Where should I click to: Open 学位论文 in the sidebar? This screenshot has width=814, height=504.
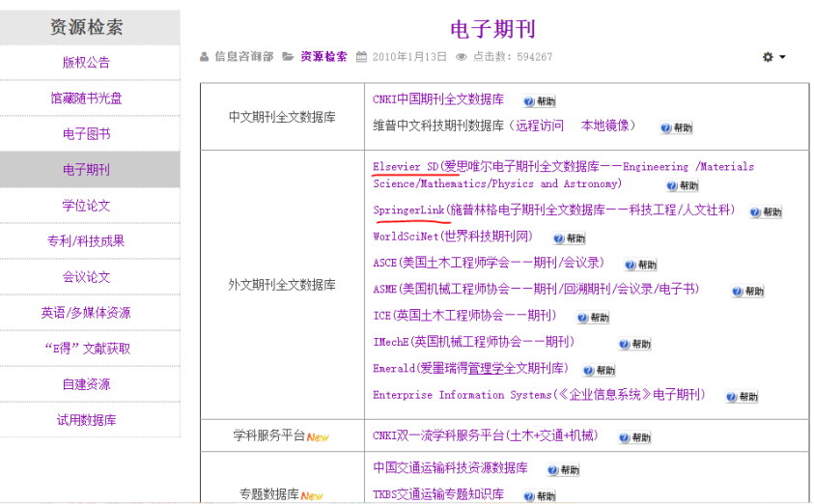click(x=86, y=206)
